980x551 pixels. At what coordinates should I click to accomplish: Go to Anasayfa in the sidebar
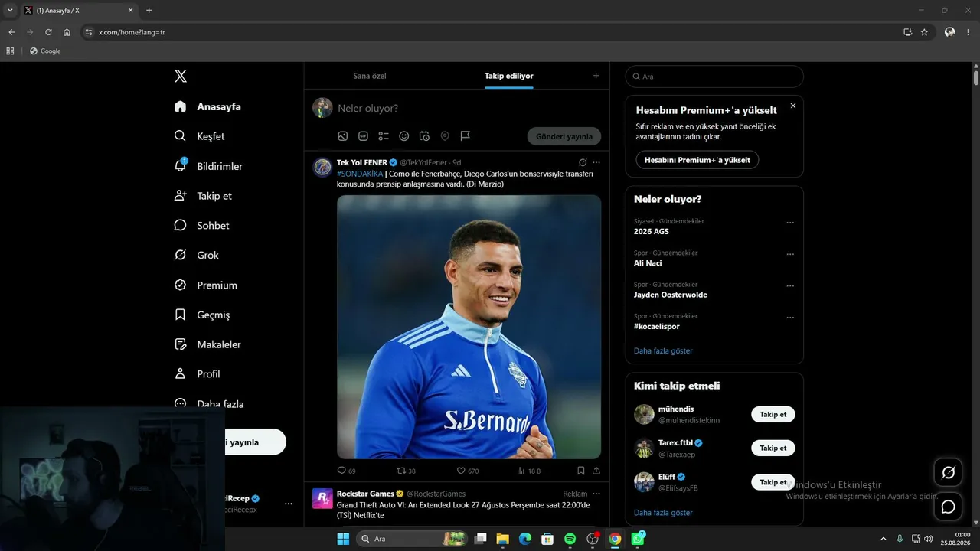[207, 106]
